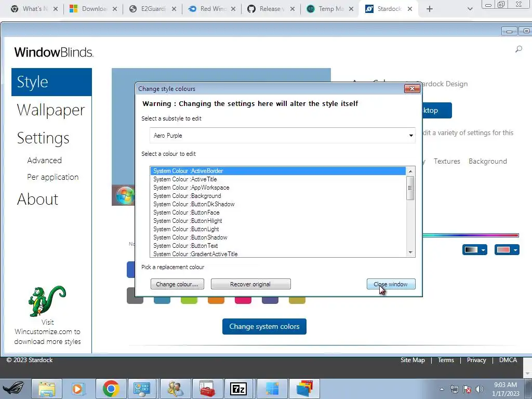The height and width of the screenshot is (399, 532).
Task: Select System Colour :AppWorkspace entry
Action: coord(278,187)
